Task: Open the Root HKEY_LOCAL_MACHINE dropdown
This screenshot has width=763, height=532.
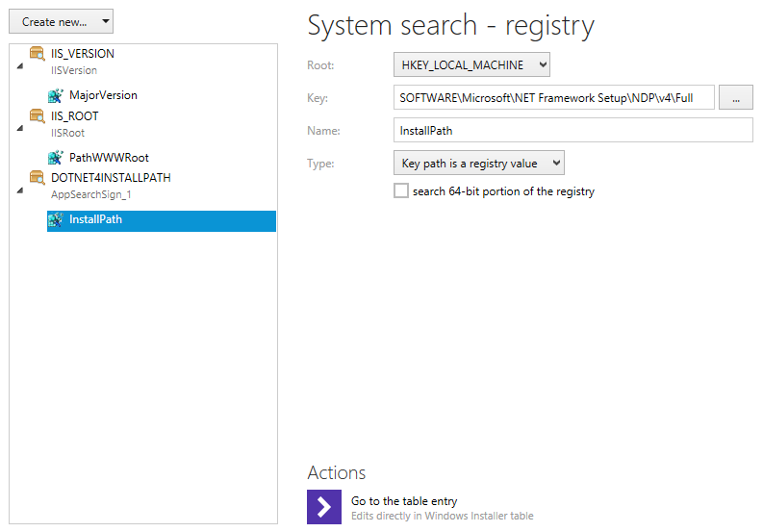Action: 471,65
